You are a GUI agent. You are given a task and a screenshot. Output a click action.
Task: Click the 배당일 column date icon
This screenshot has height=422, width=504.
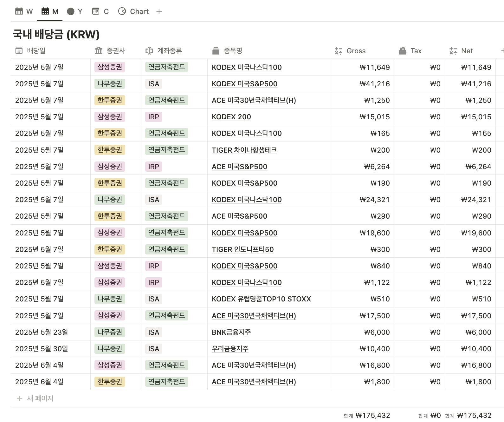[19, 51]
